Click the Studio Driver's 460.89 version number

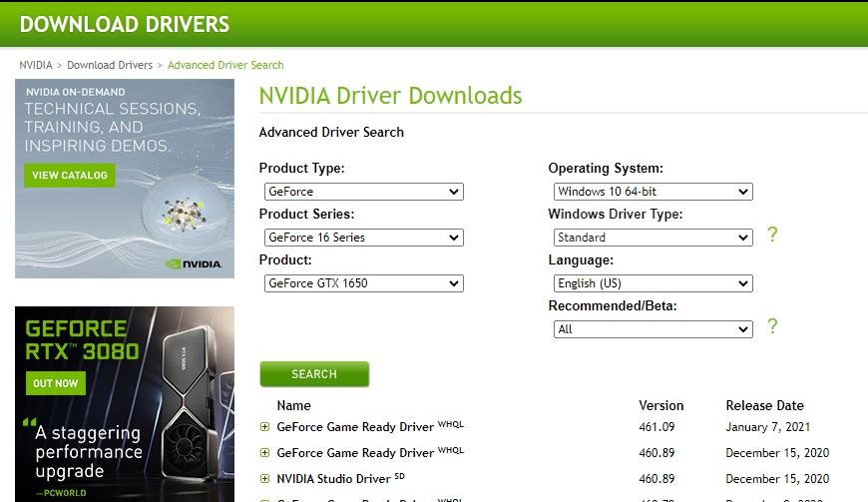(x=656, y=479)
